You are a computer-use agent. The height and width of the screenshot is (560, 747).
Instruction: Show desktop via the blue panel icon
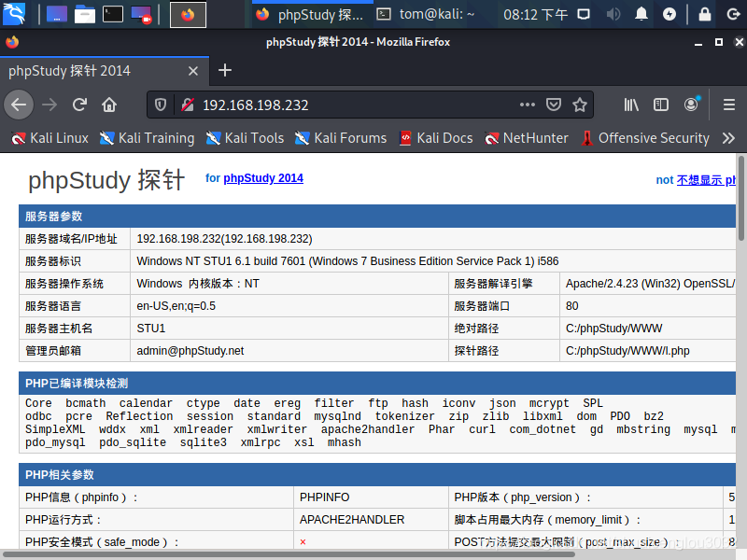pyautogui.click(x=56, y=14)
